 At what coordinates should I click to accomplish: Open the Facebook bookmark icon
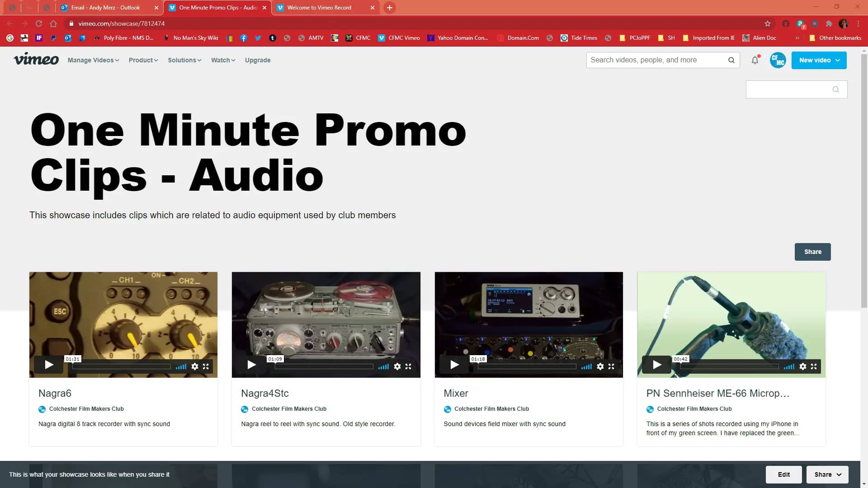tap(244, 38)
